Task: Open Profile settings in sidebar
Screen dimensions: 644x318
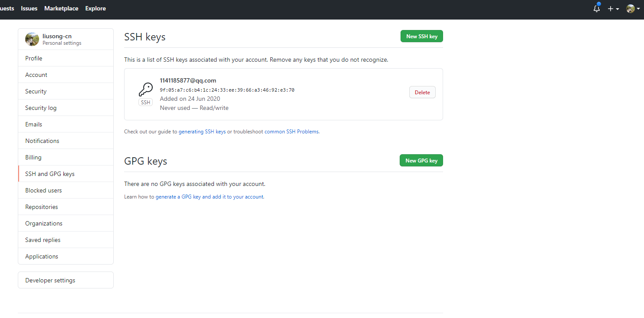Action: (x=66, y=58)
